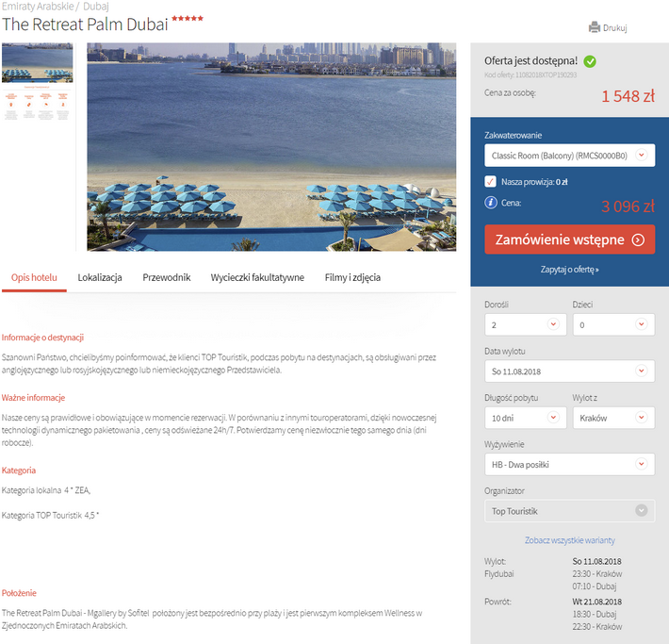Viewport: 669px width, 644px height.
Task: Click the hotel title The Retreat Palm Dubai
Action: (x=85, y=25)
